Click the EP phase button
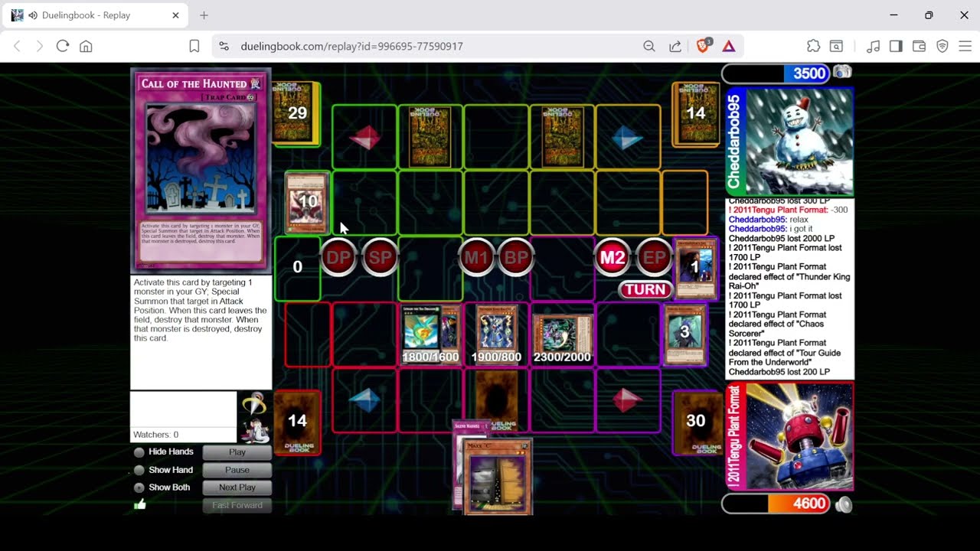This screenshot has width=980, height=551. 653,258
